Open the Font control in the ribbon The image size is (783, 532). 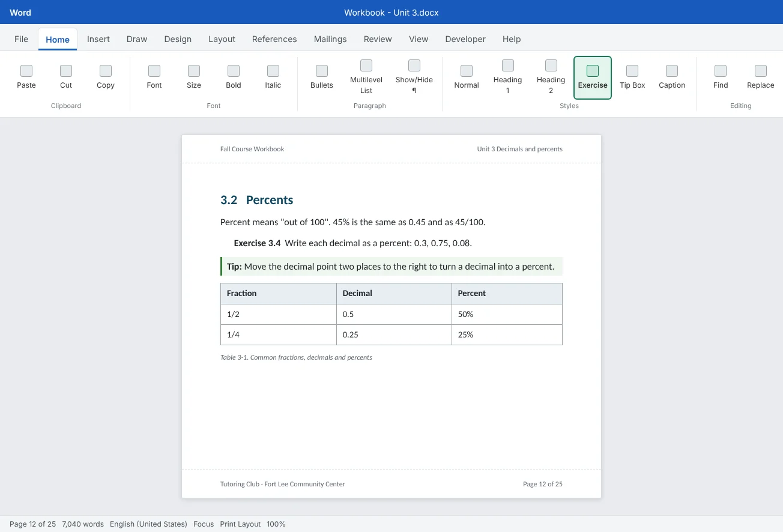(154, 77)
